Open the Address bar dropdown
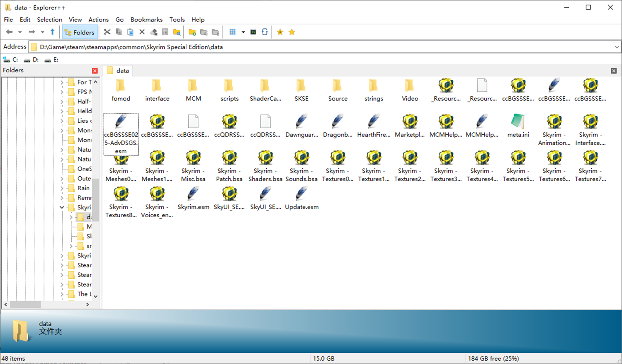Image resolution: width=622 pixels, height=364 pixels. [617, 47]
